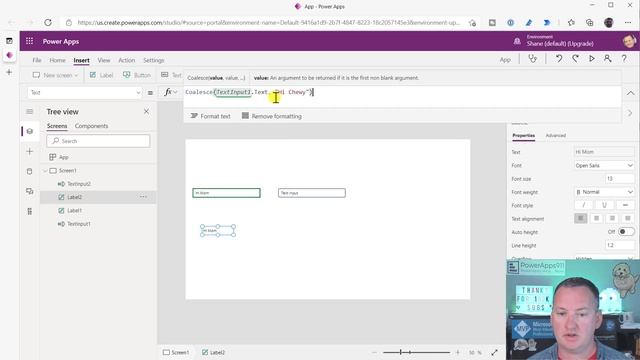Fit canvas to window icon
This screenshot has height=360, width=640.
(x=494, y=352)
